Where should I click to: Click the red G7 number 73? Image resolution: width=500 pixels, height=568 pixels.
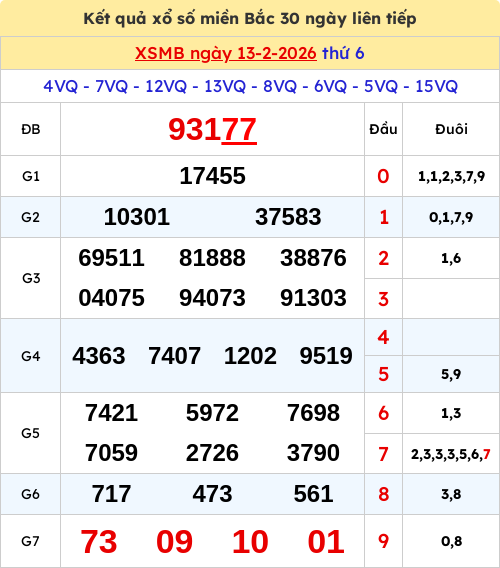coord(99,542)
